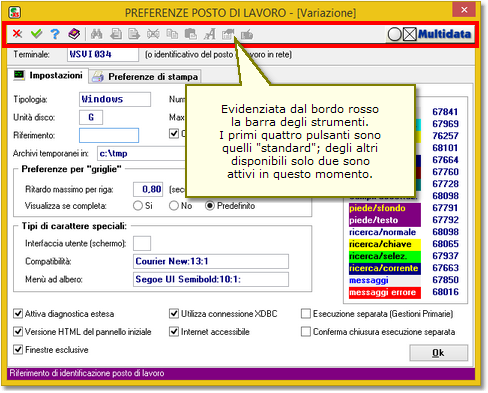
Task: Click the Menù ad albero font field
Action: [211, 279]
